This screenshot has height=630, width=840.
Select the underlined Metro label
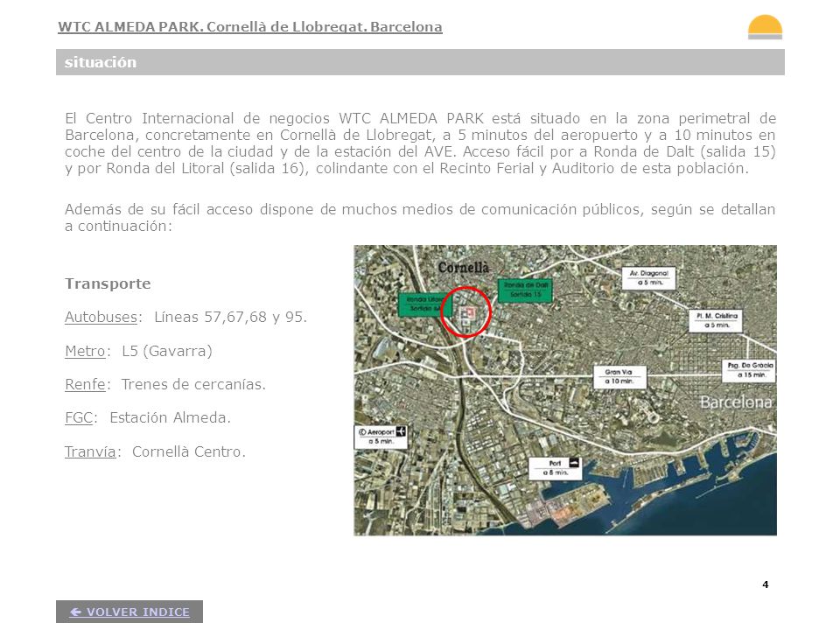[x=85, y=351]
